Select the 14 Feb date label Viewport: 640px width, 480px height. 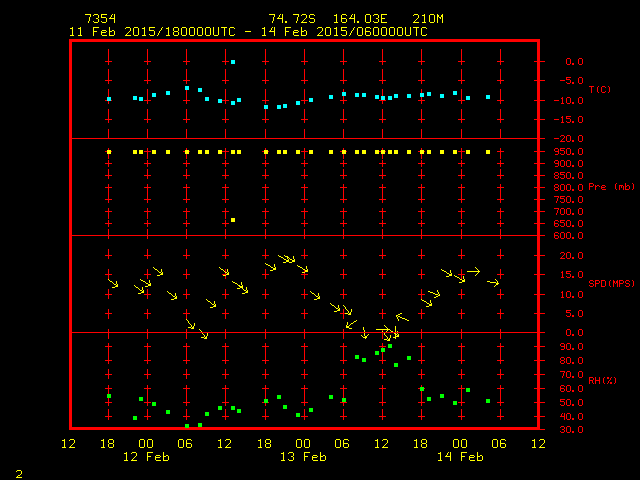[460, 456]
